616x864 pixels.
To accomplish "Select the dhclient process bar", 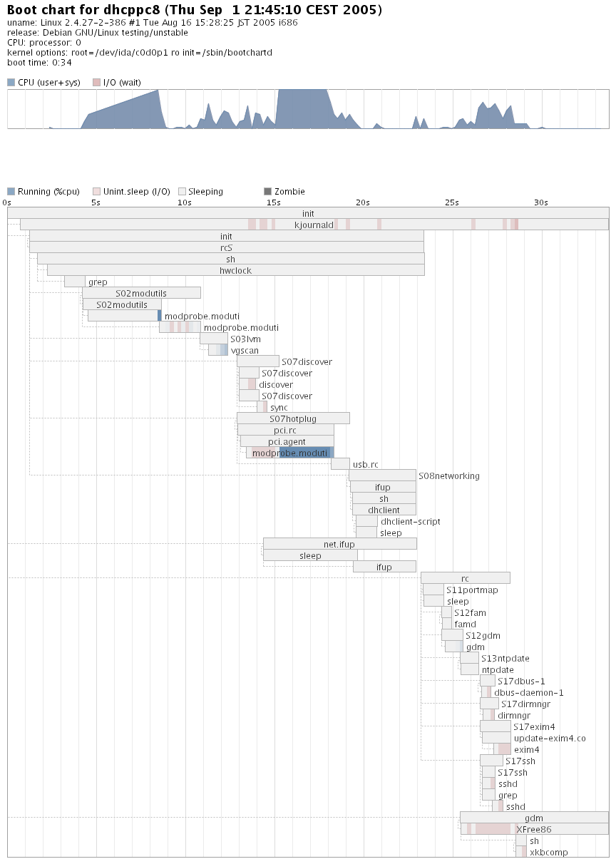I will [384, 510].
